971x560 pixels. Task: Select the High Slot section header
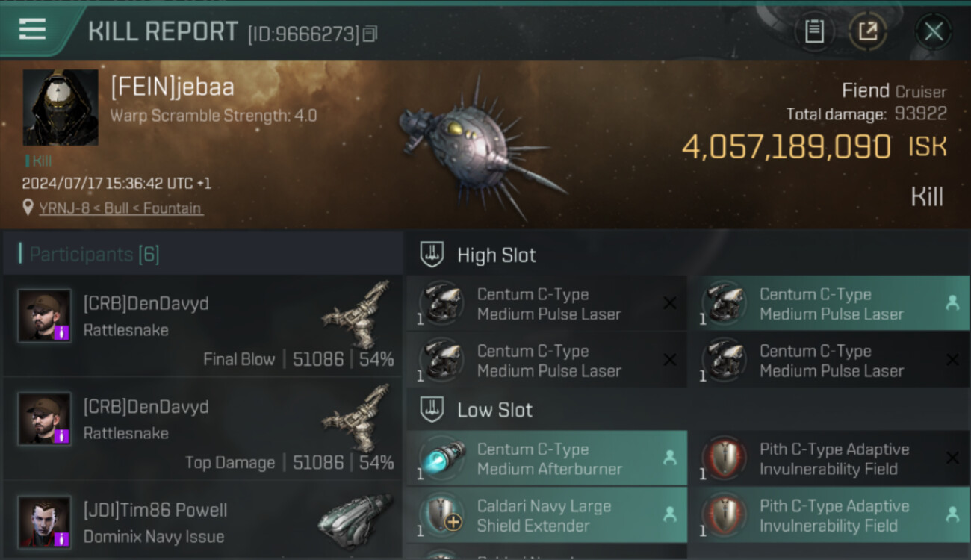(x=496, y=255)
